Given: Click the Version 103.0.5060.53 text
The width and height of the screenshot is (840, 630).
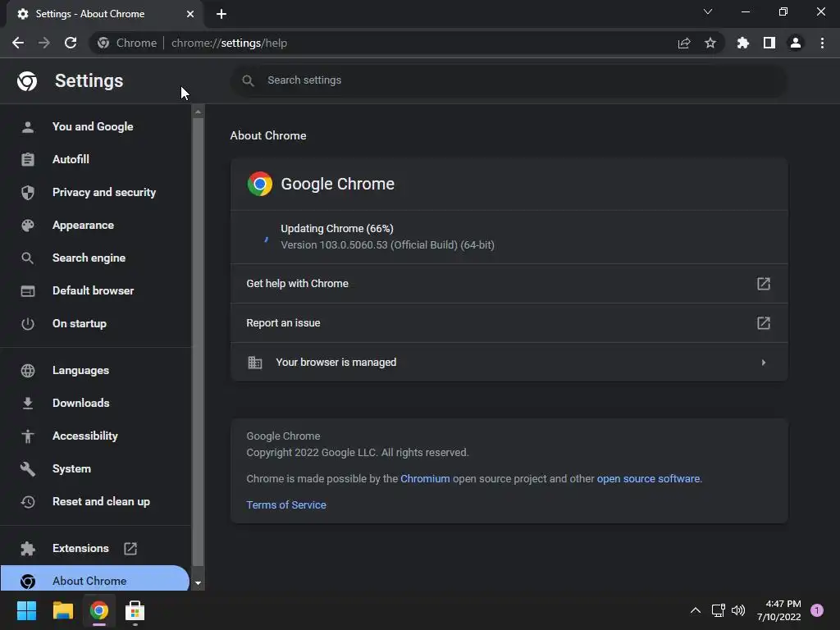Looking at the screenshot, I should tap(387, 245).
